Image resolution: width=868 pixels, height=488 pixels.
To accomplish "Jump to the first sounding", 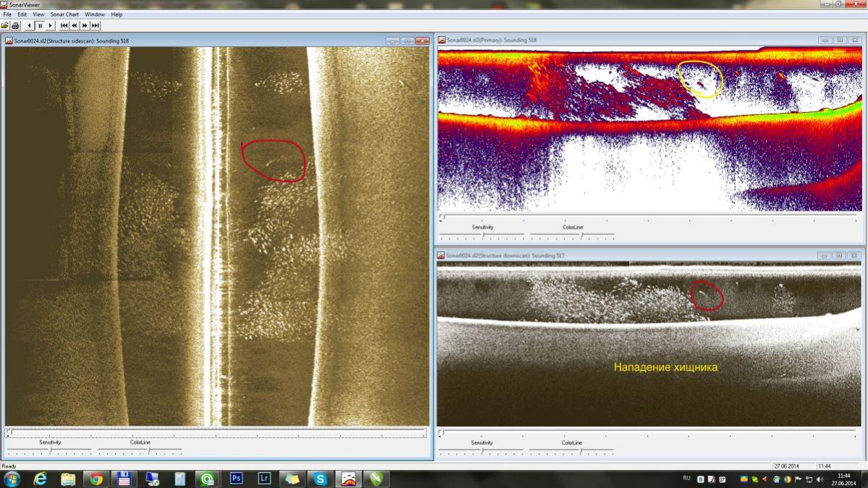I will (64, 25).
